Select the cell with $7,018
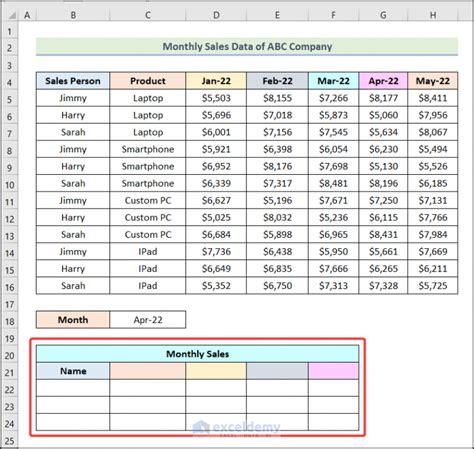The height and width of the screenshot is (449, 474). tap(277, 115)
